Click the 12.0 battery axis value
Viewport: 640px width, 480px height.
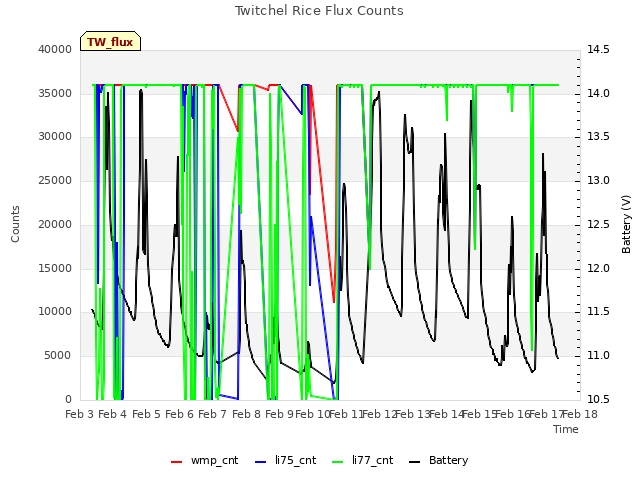[598, 269]
